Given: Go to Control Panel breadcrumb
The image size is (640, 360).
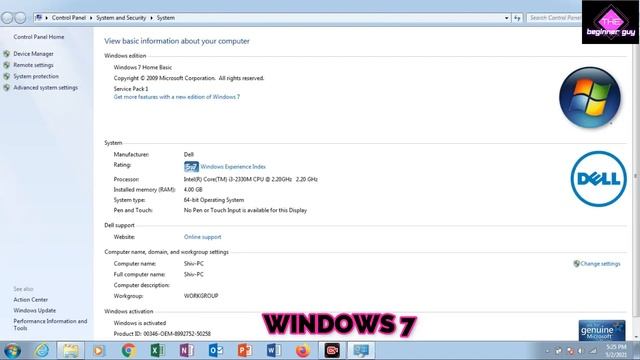Looking at the screenshot, I should (69, 18).
